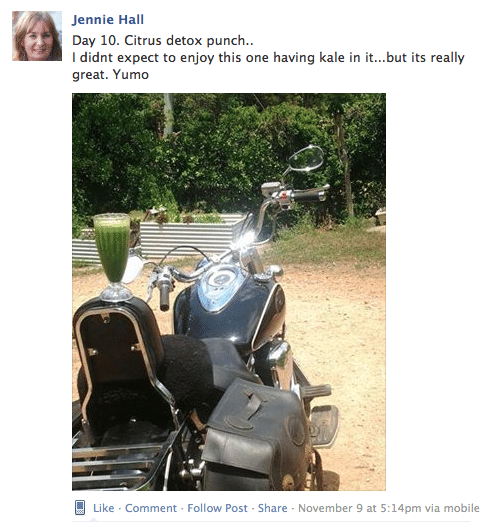This screenshot has height=522, width=498.
Task: Click the mobile phone icon beside Like
Action: click(80, 508)
